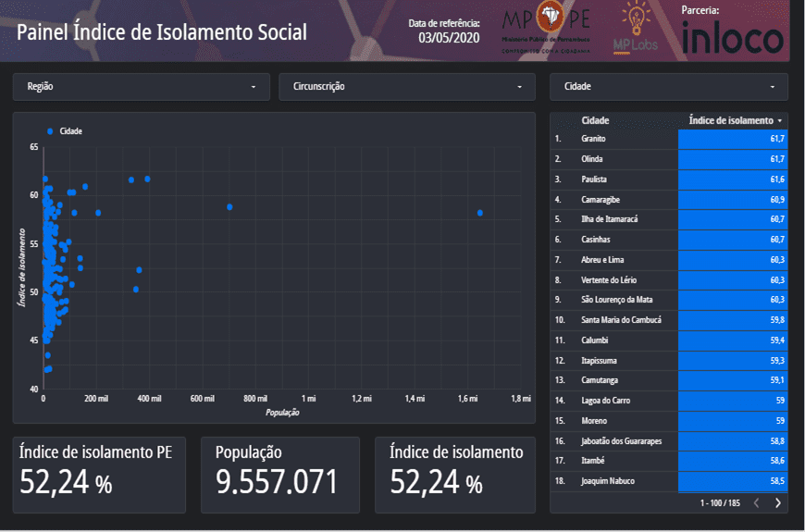This screenshot has height=532, width=805.
Task: Click the MP Labs lightbulb logo
Action: point(635,29)
